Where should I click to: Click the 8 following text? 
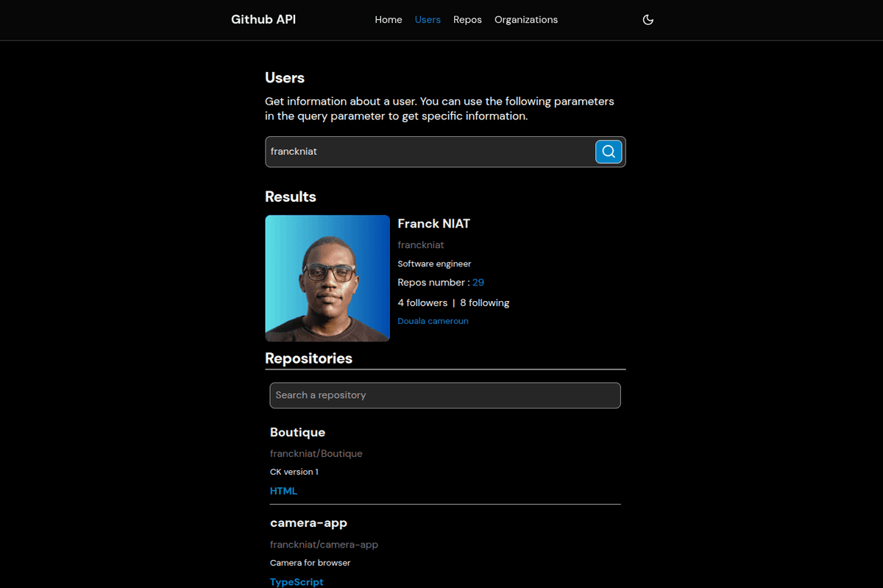tap(485, 302)
